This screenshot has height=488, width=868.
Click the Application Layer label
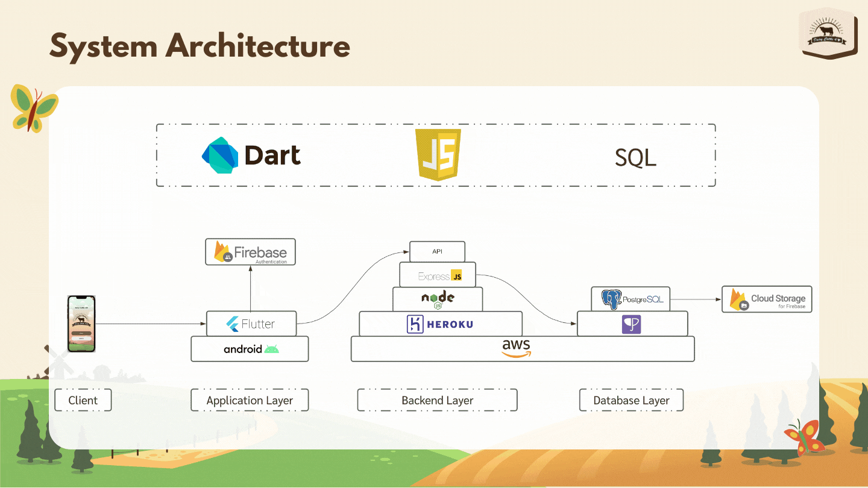click(250, 400)
